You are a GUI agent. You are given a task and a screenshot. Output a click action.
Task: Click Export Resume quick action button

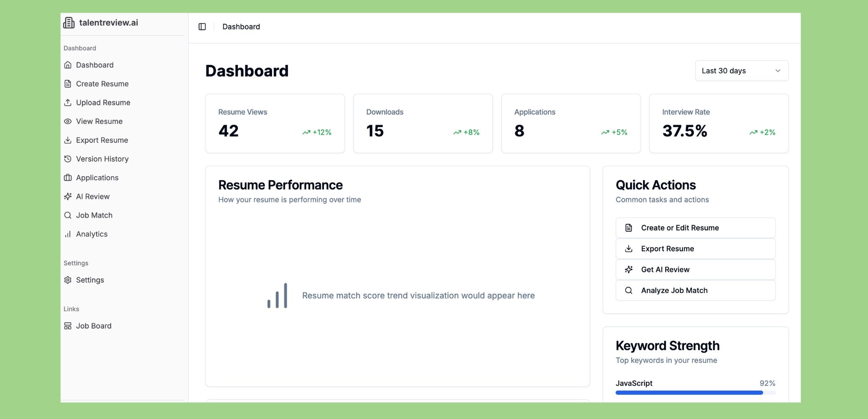click(696, 249)
